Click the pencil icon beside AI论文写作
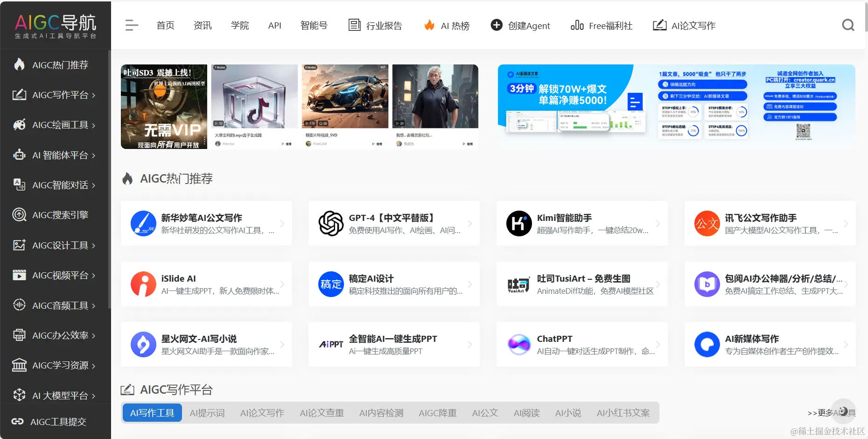The height and width of the screenshot is (439, 868). (659, 25)
